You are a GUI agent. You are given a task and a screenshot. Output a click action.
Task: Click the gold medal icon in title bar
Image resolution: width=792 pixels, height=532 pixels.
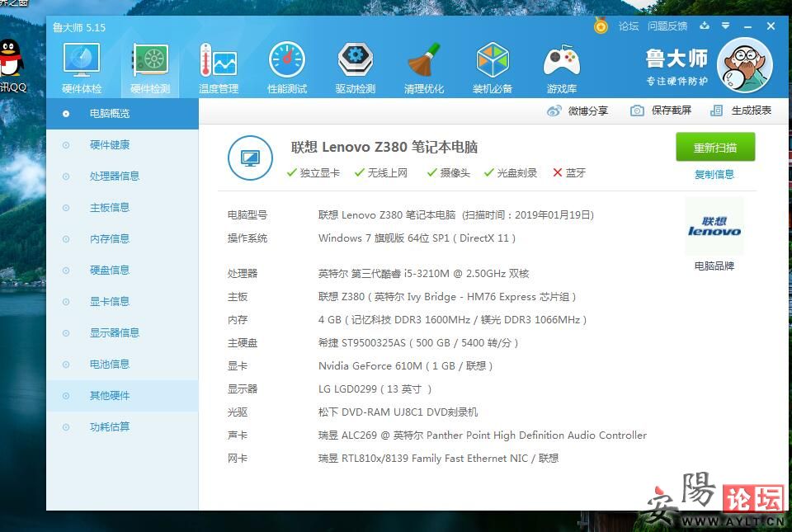coord(601,26)
